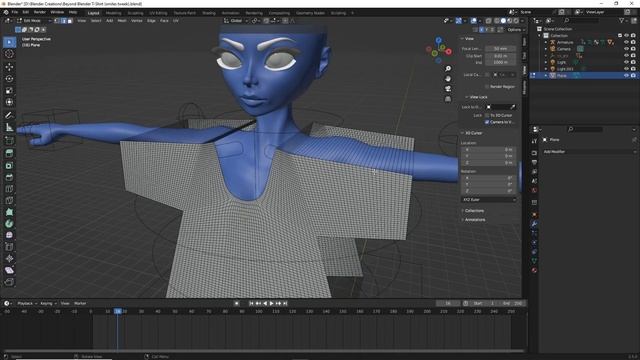Uncheck Camera to View checkbox
Screen dimensions: 640x360
pyautogui.click(x=487, y=122)
